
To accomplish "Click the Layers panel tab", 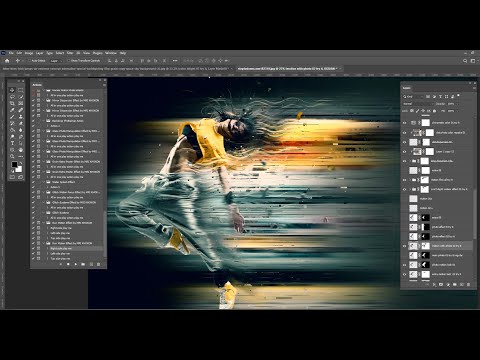I will [407, 88].
